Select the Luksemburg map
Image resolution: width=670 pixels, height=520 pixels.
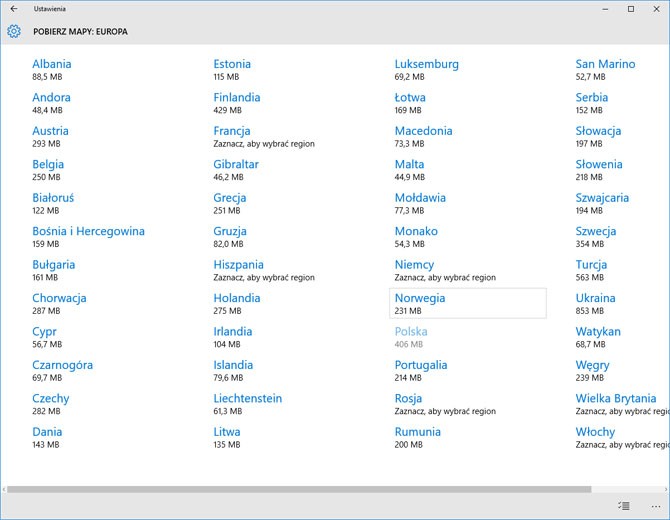(x=426, y=70)
